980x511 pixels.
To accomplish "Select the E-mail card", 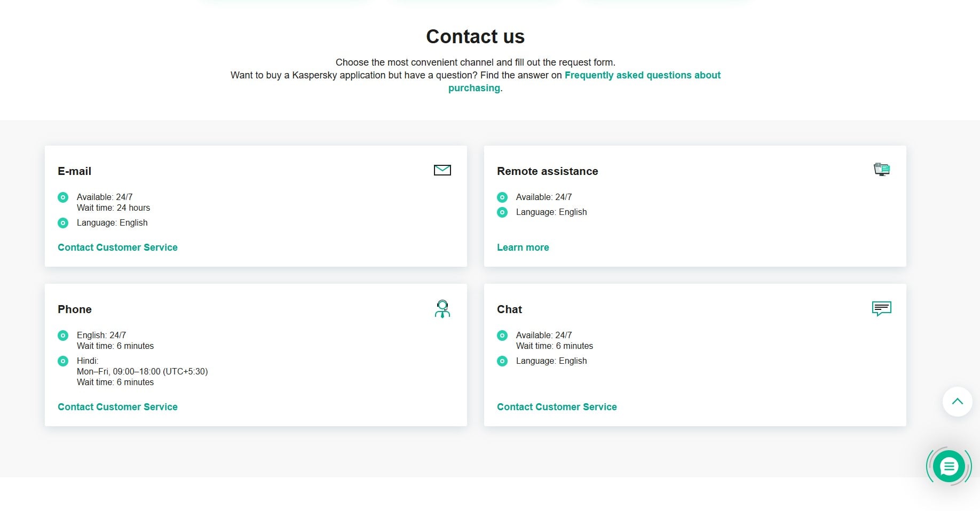I will (x=256, y=206).
